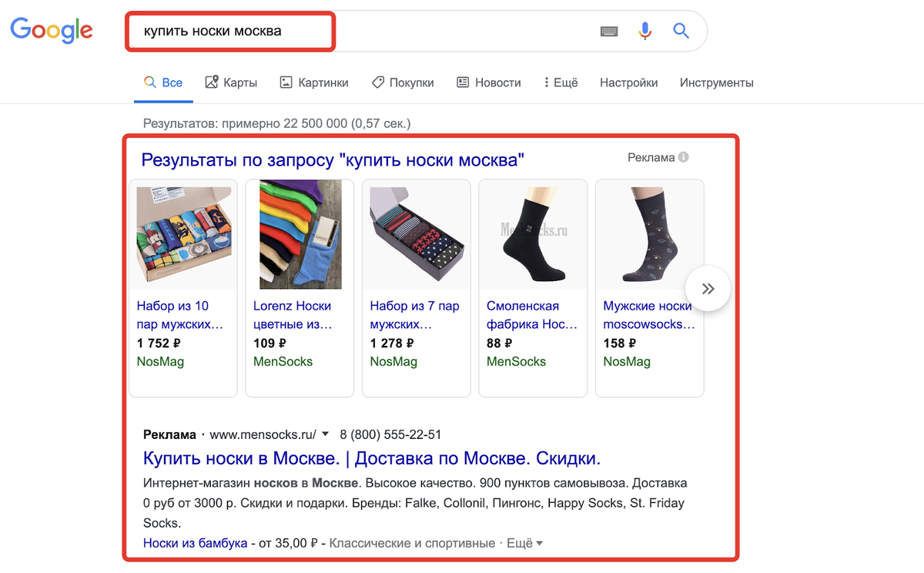Click the 109 ₽ price

[x=269, y=343]
